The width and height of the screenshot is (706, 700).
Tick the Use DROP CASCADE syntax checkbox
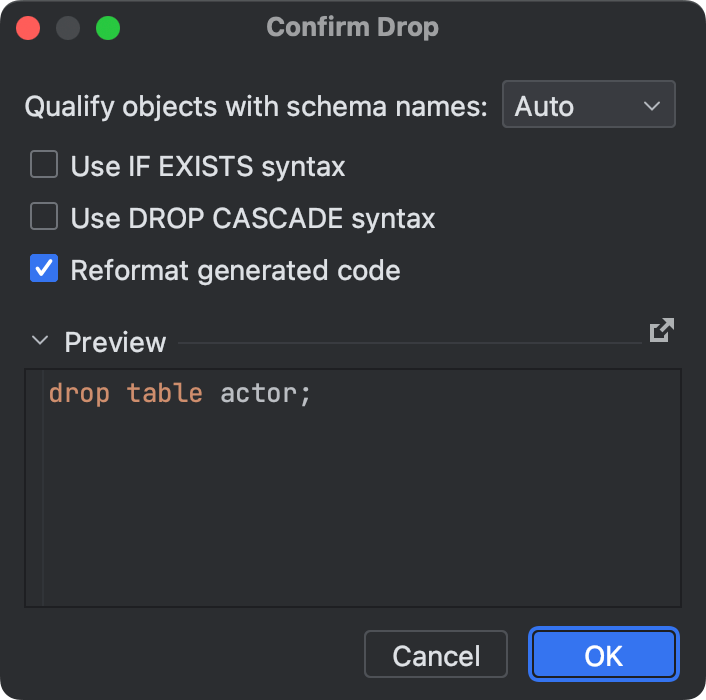click(x=44, y=217)
